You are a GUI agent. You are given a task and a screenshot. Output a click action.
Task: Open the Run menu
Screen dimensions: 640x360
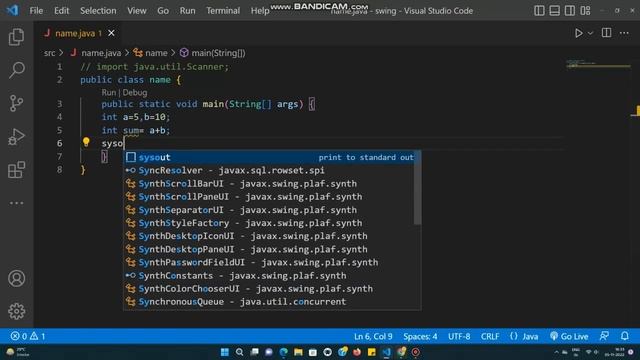coord(187,11)
